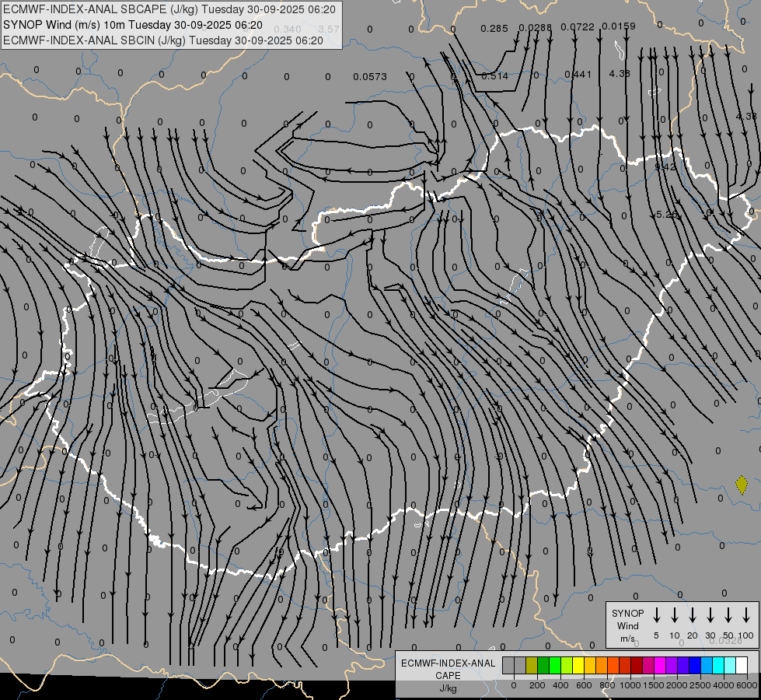Pick the pure yellow swatch in the CAPE scale
Screen dimensions: 761x700
(578, 665)
